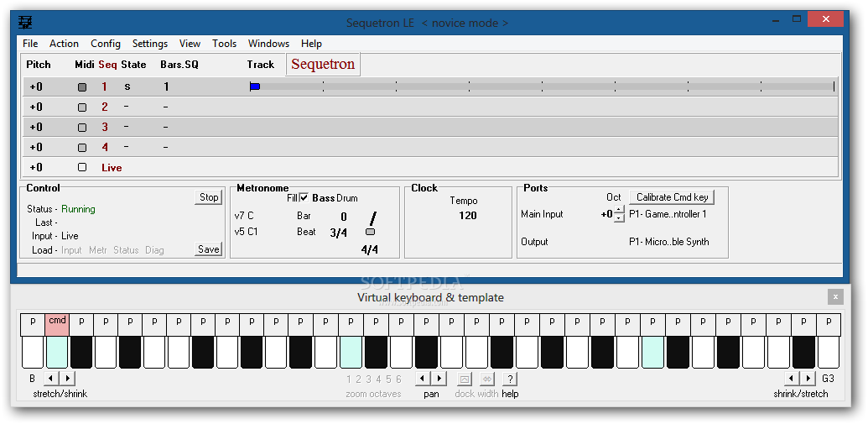Open the Config menu
Viewport: 868px width, 424px height.
106,43
